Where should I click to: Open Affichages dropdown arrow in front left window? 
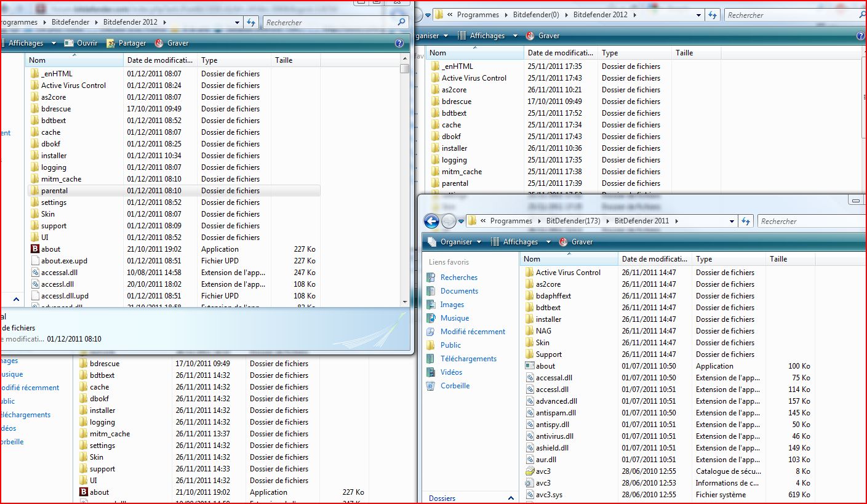54,43
